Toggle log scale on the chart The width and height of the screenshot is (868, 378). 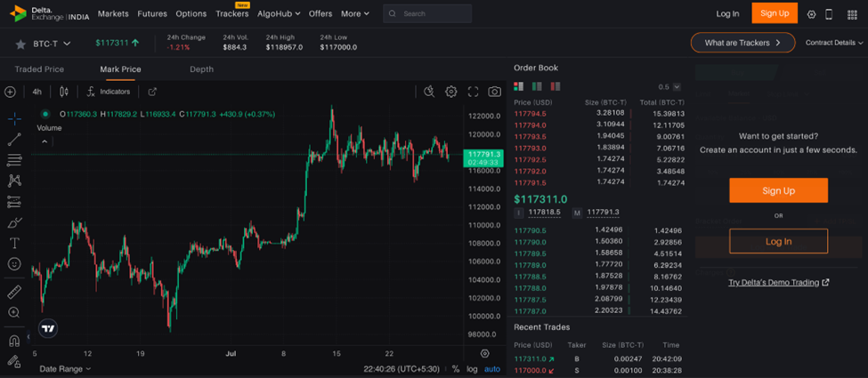(472, 369)
